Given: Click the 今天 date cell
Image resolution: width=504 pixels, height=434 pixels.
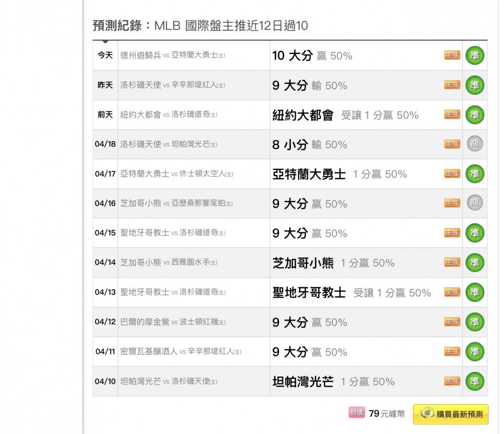Looking at the screenshot, I should (105, 55).
